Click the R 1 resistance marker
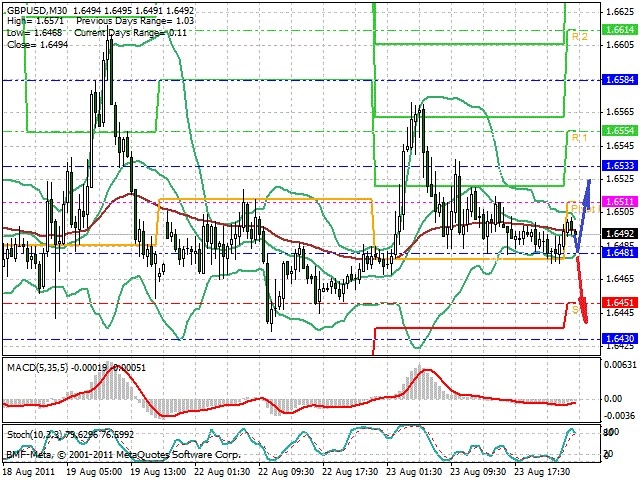This screenshot has height=480, width=640. (580, 138)
